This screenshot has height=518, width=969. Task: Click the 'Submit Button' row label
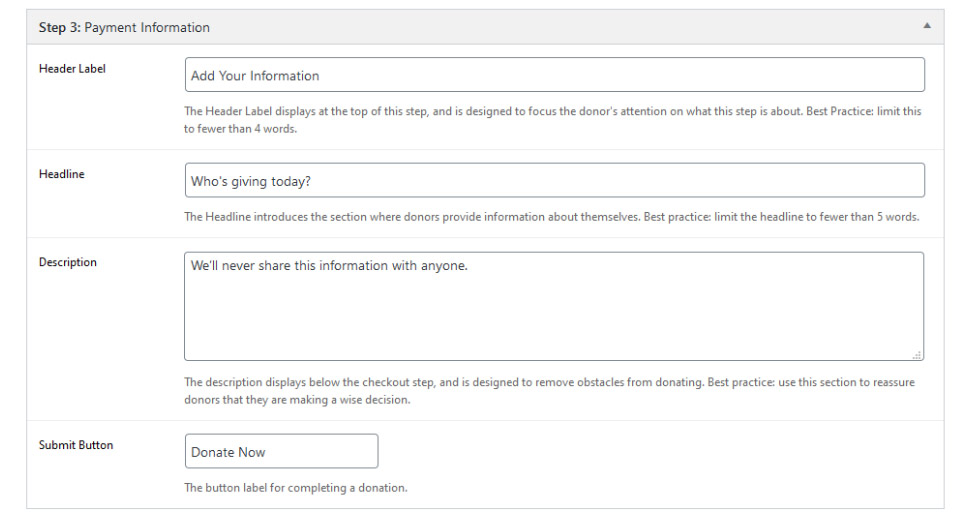coord(76,445)
